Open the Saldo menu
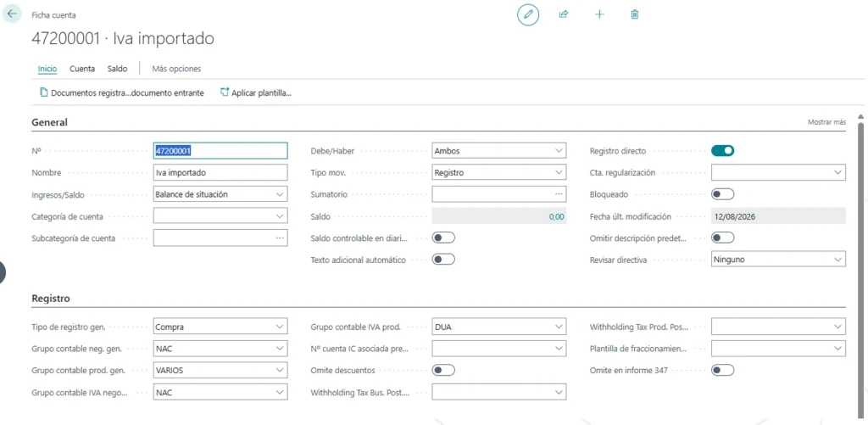This screenshot has width=868, height=425. (117, 69)
